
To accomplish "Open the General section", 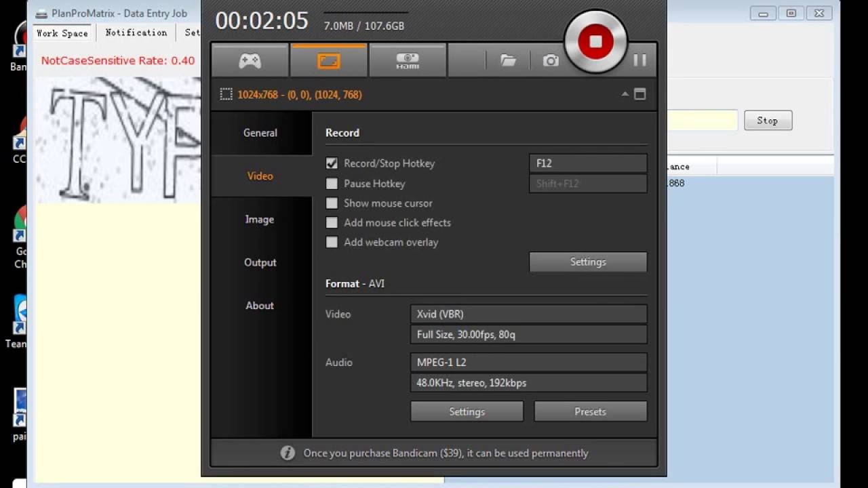I will click(x=260, y=133).
